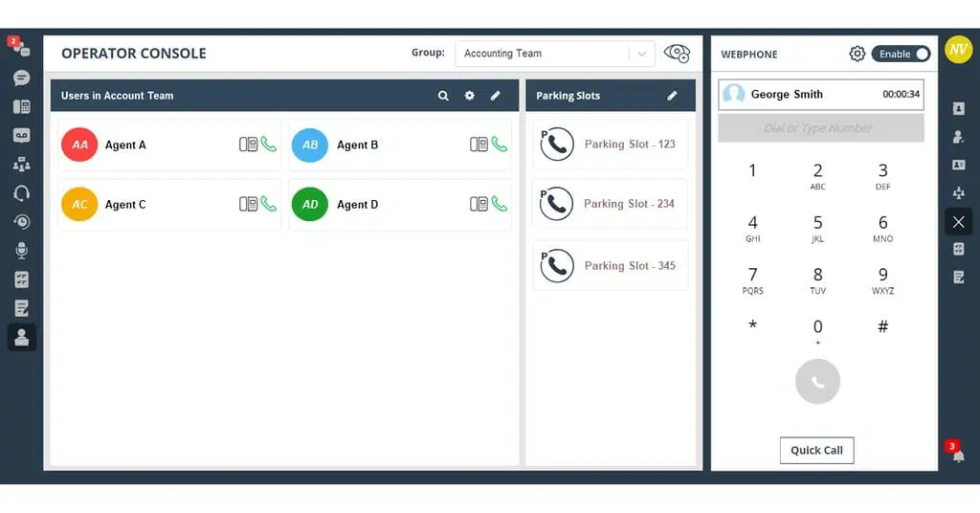Open the headset icon in left sidebar
The width and height of the screenshot is (980, 513).
21,193
